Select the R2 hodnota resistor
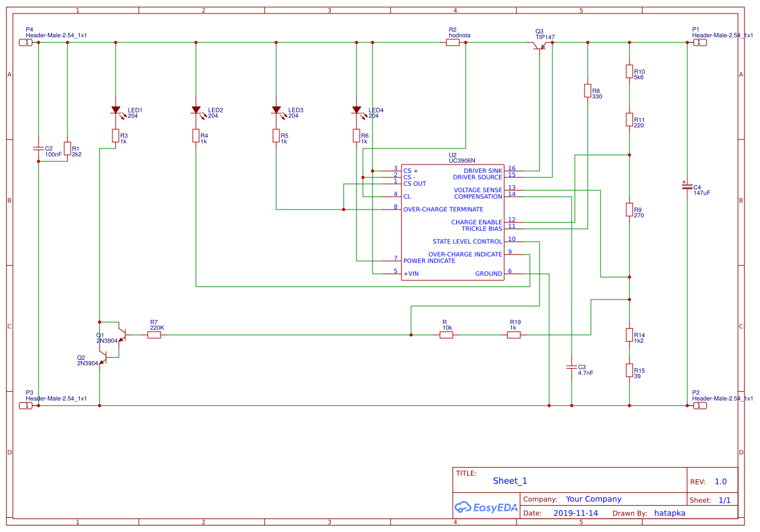The height and width of the screenshot is (532, 760). pyautogui.click(x=453, y=42)
